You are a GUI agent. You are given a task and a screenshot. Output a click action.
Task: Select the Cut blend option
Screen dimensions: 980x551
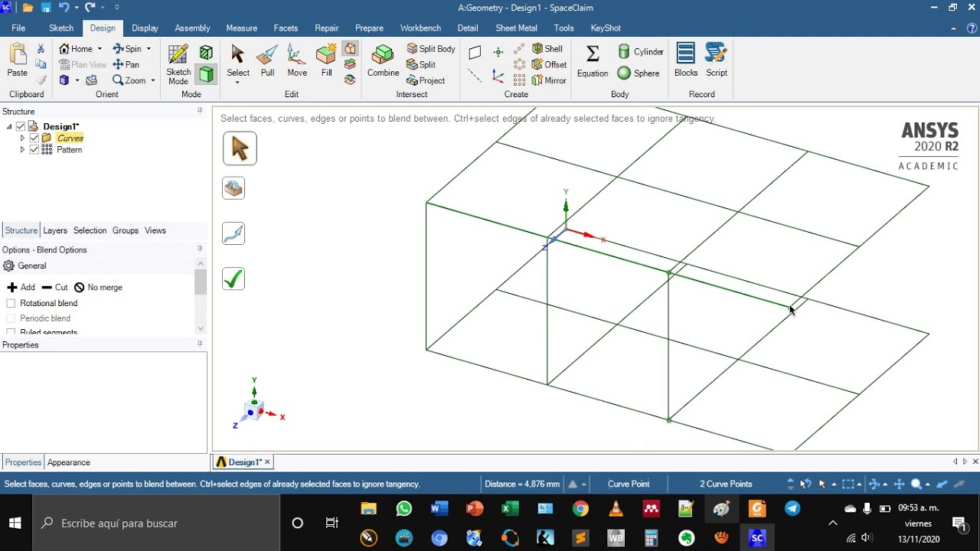(x=54, y=287)
